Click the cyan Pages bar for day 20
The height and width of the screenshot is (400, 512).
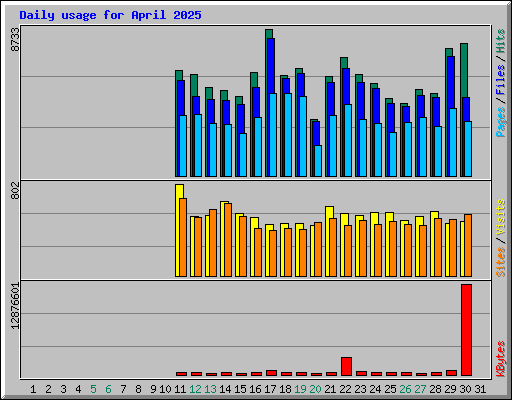[x=318, y=161]
